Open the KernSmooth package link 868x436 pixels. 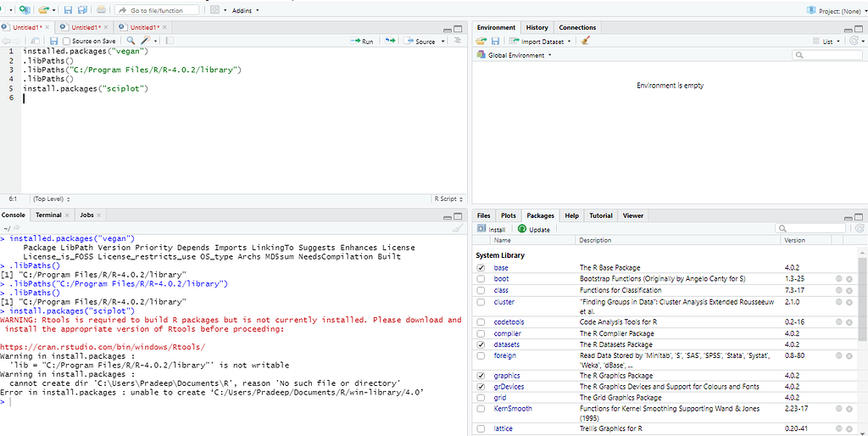pyautogui.click(x=513, y=408)
